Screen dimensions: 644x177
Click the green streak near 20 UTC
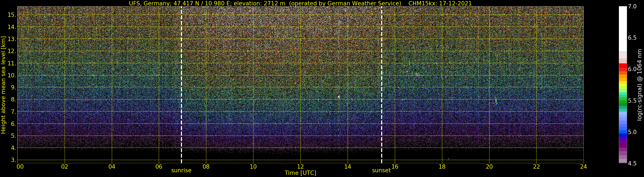point(496,101)
